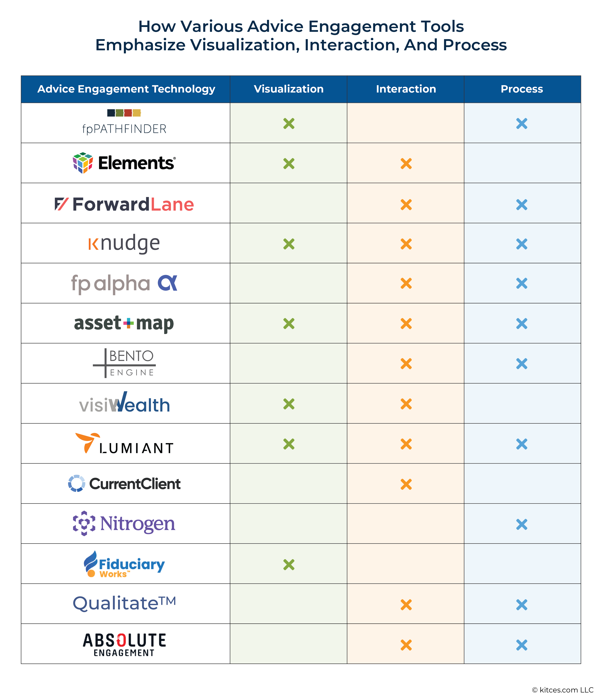Click blue X mark for Nitrogen Process
The width and height of the screenshot is (602, 700).
click(522, 524)
